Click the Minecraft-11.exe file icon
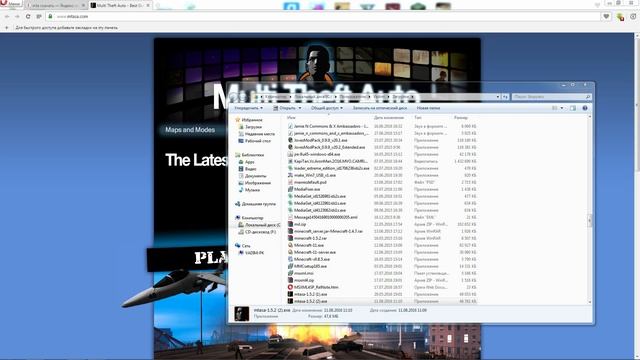640x360 pixels. point(290,245)
